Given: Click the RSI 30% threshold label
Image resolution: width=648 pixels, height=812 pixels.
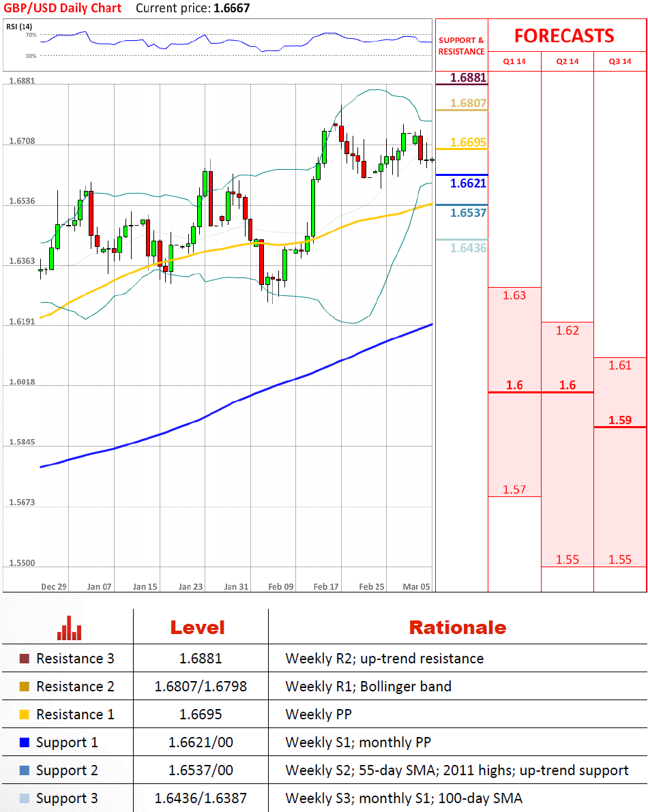Looking at the screenshot, I should click(31, 56).
